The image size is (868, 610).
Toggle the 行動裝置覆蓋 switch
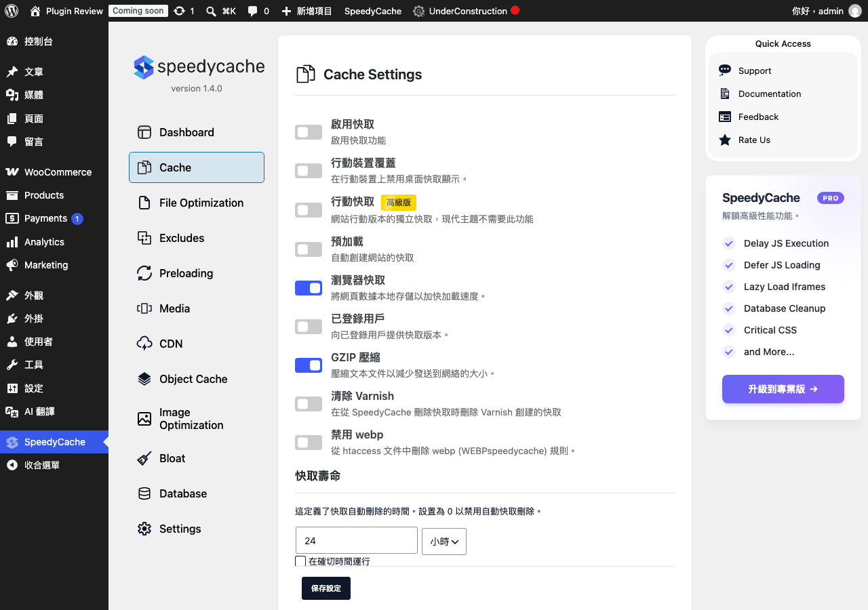(309, 171)
